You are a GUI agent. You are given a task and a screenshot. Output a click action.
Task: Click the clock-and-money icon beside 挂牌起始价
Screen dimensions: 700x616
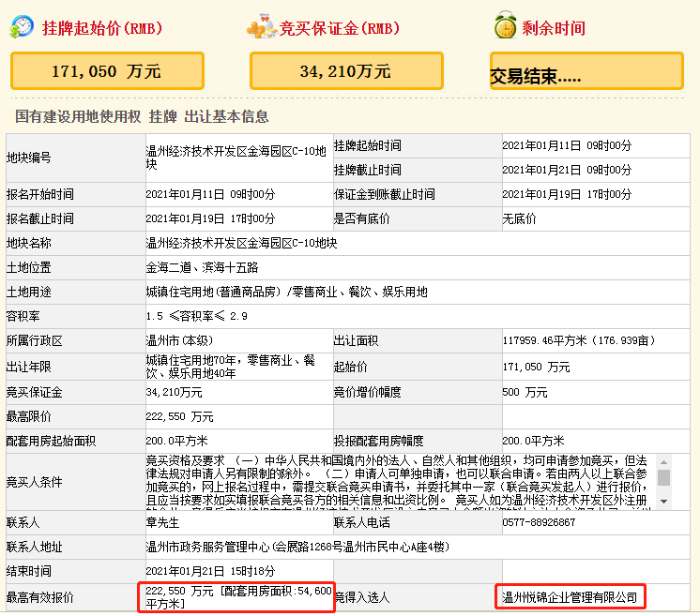[x=22, y=27]
